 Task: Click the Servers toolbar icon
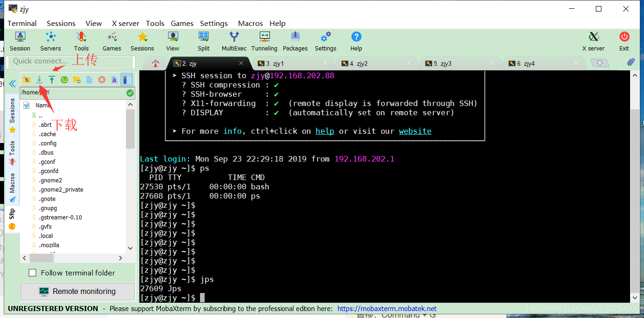[x=50, y=41]
